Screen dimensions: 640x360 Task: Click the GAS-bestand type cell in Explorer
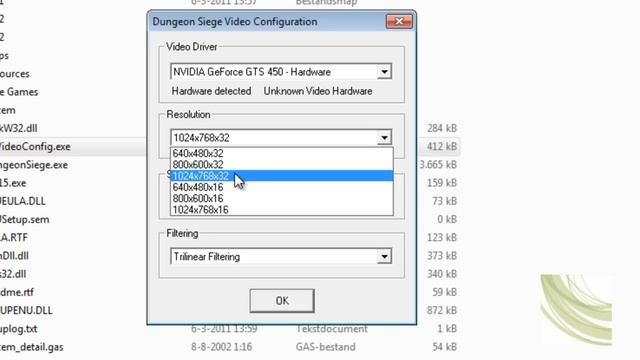pos(325,347)
